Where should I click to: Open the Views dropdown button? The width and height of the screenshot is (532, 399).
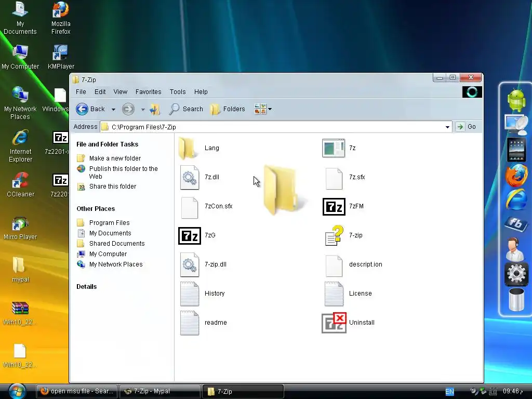263,109
